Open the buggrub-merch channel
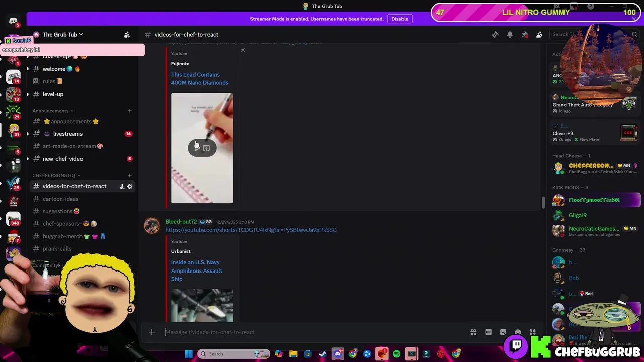 [x=80, y=236]
